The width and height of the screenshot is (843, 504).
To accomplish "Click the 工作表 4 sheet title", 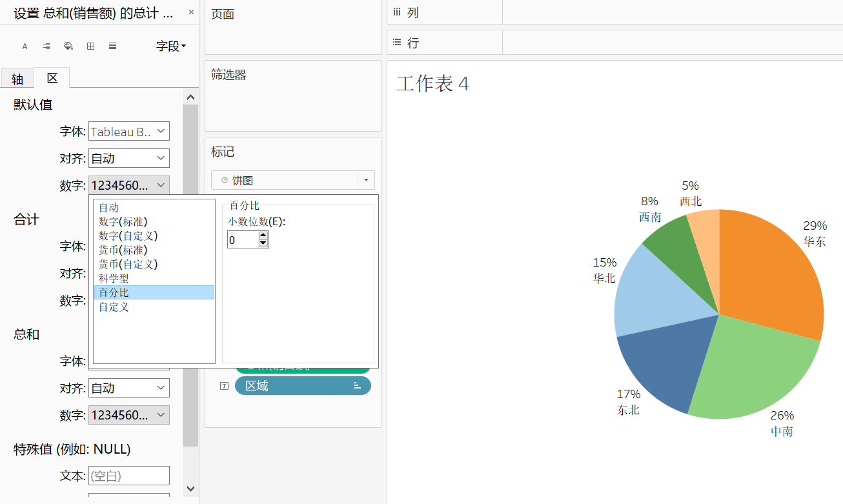I will click(x=432, y=84).
